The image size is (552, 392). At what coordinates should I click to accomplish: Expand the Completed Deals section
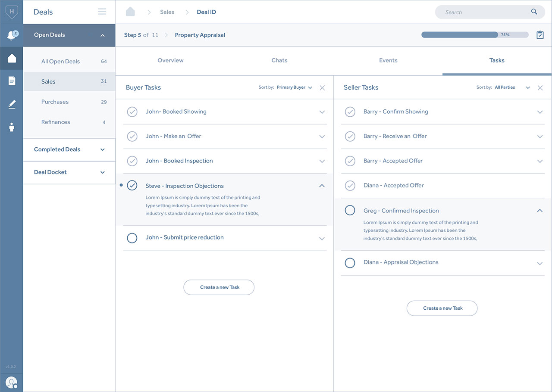point(69,149)
